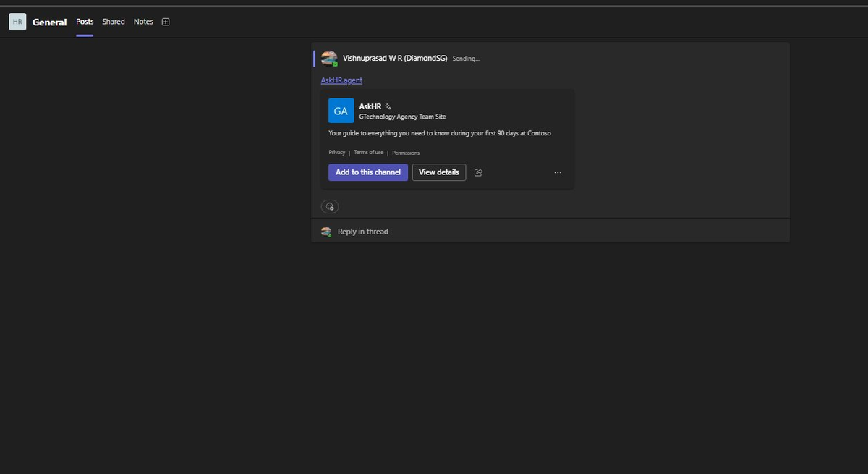868x474 pixels.
Task: Open the Notes tab
Action: (143, 21)
